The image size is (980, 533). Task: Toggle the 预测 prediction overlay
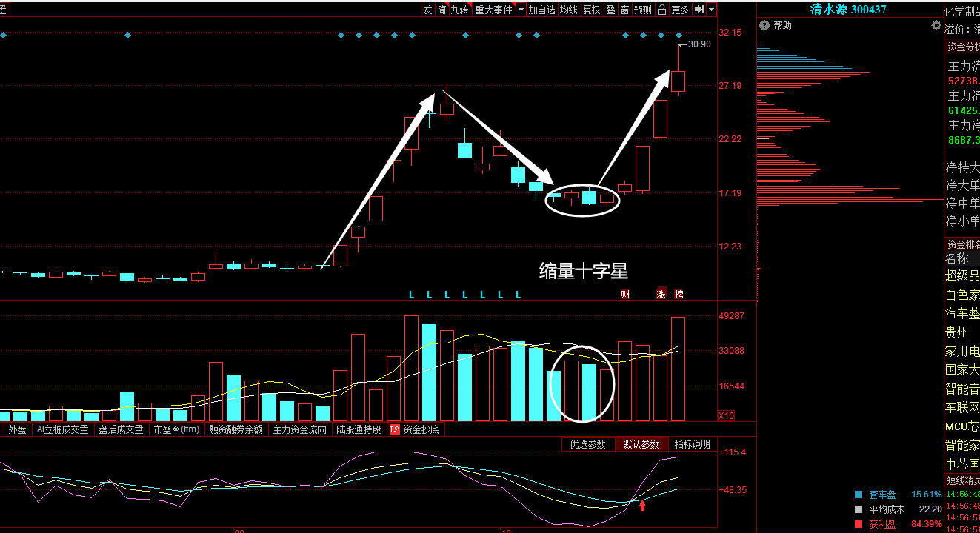tap(644, 8)
